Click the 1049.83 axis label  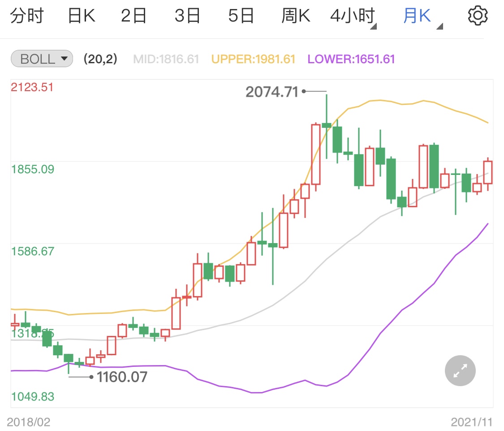pyautogui.click(x=33, y=396)
